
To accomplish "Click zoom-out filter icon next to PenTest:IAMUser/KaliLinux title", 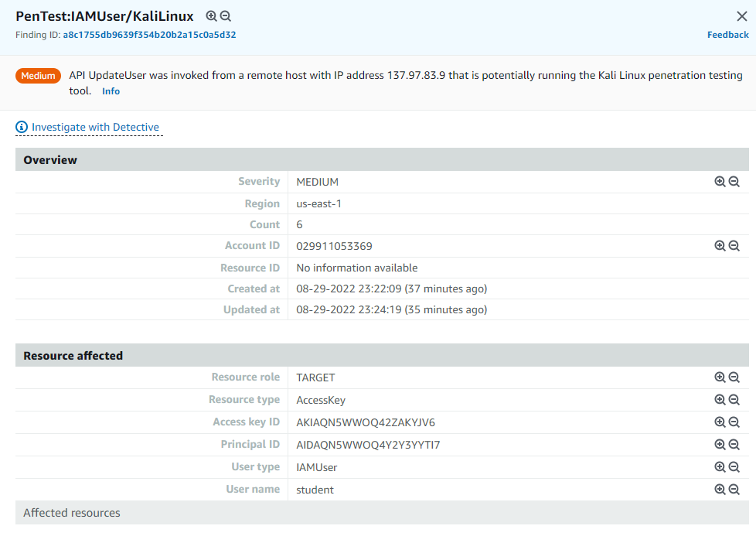I will 225,16.
